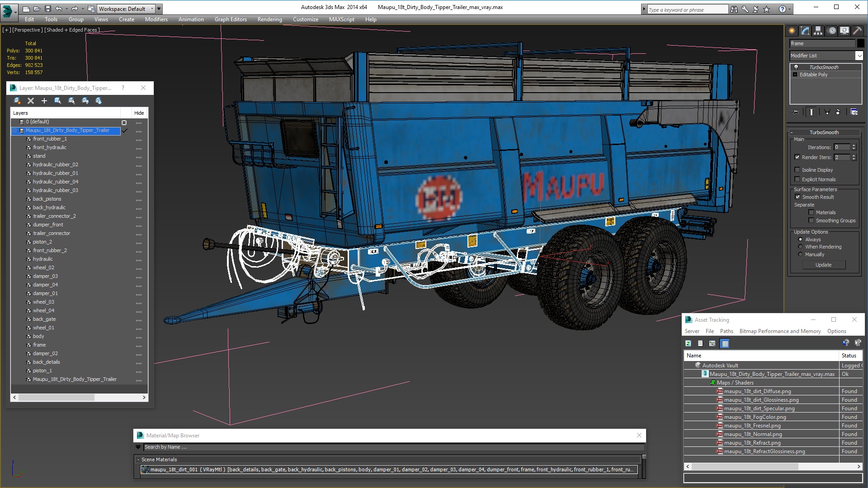868x488 pixels.
Task: Click the Subscription Center key icon
Action: 745,9
